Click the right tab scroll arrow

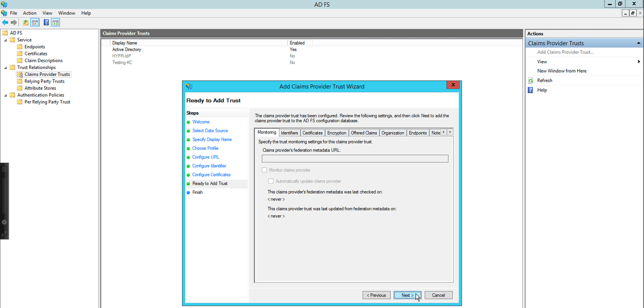click(449, 132)
